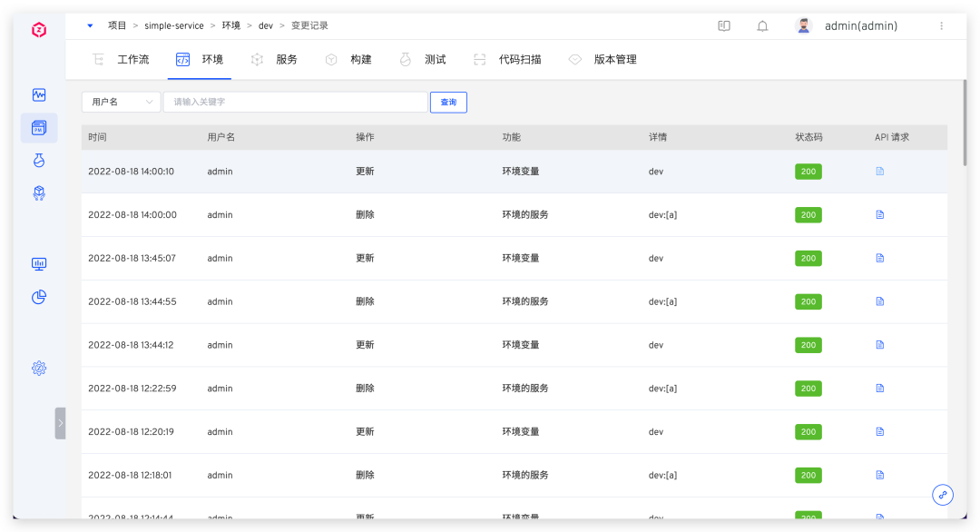
Task: Open API request icon for 14:00:00 row
Action: [880, 215]
